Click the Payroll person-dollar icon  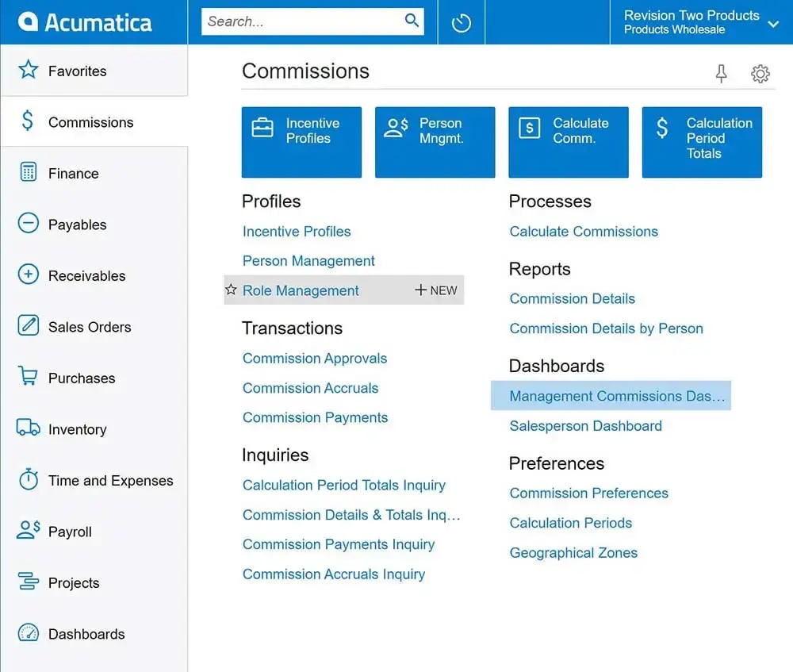(x=29, y=529)
